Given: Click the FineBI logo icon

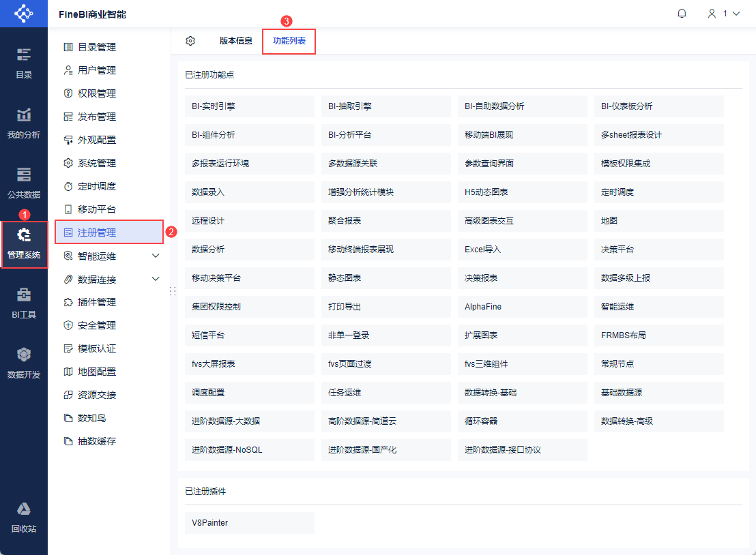Looking at the screenshot, I should coord(24,14).
